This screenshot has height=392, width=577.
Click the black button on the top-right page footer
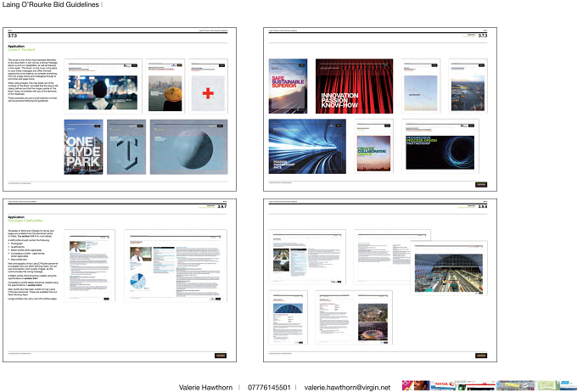tap(481, 185)
